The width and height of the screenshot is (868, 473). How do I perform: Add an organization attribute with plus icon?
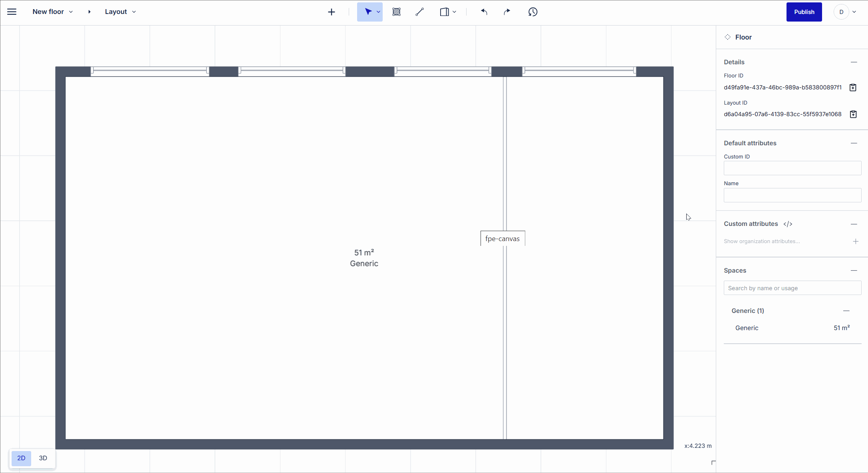(x=855, y=241)
